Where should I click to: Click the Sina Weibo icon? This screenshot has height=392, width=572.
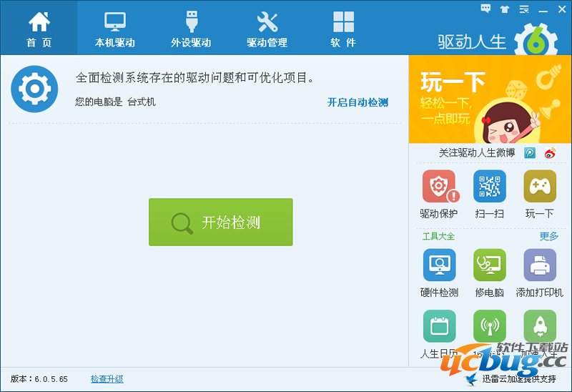[x=550, y=153]
